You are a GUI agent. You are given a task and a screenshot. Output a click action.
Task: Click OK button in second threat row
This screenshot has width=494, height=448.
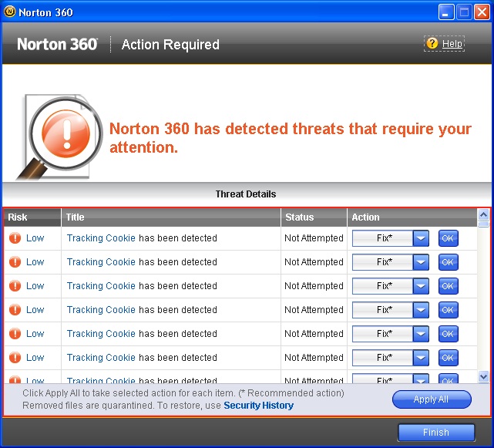(448, 262)
